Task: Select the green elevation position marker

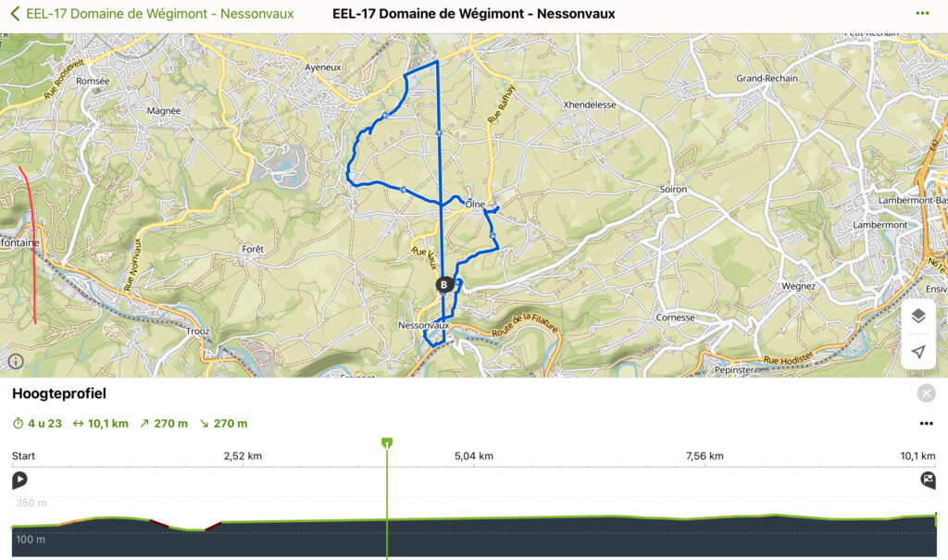Action: 387,443
